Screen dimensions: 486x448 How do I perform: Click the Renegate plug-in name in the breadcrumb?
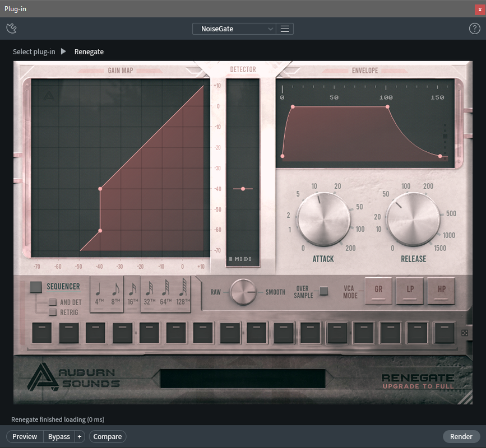coord(89,52)
